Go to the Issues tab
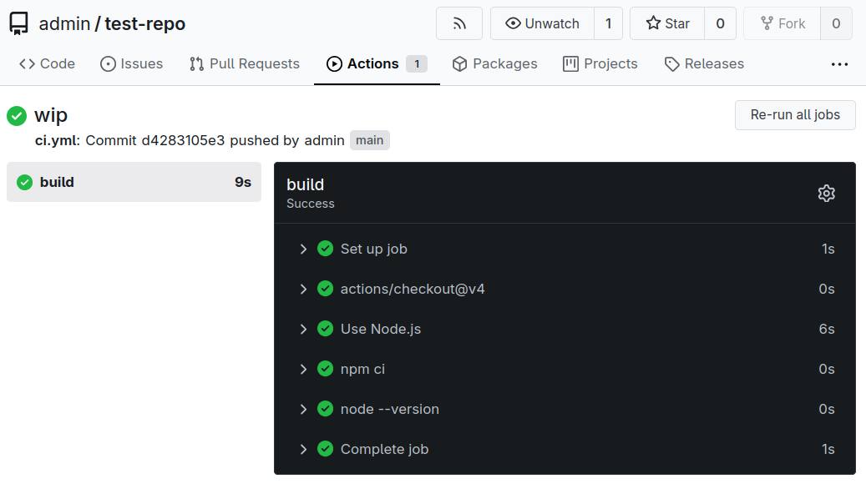The width and height of the screenshot is (866, 504). coord(131,63)
